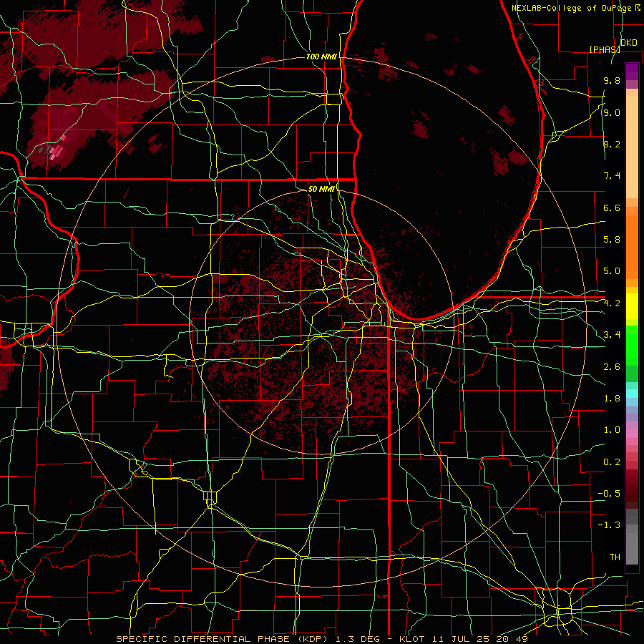Image resolution: width=644 pixels, height=644 pixels.
Task: Select the 2.6 scale value
Action: [612, 367]
